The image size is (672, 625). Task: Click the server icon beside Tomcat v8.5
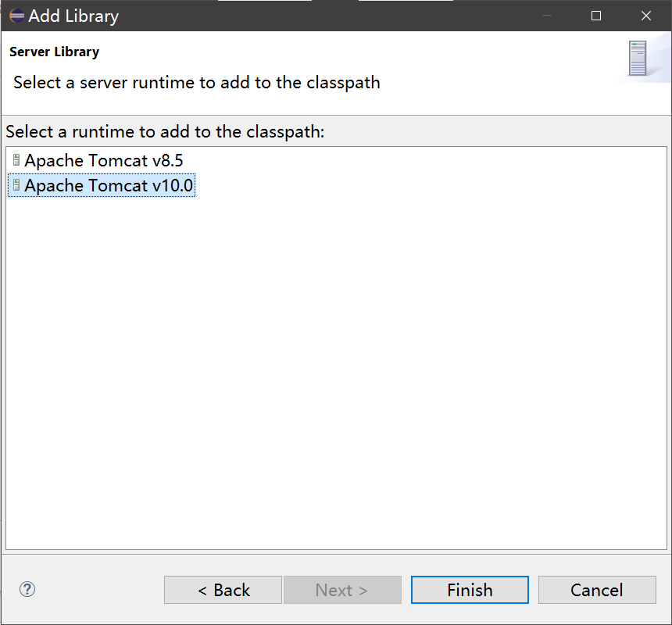(x=16, y=160)
